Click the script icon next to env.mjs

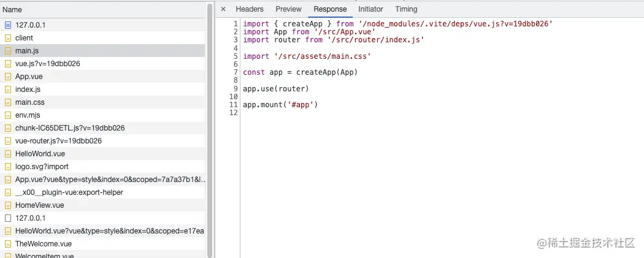pyautogui.click(x=8, y=115)
